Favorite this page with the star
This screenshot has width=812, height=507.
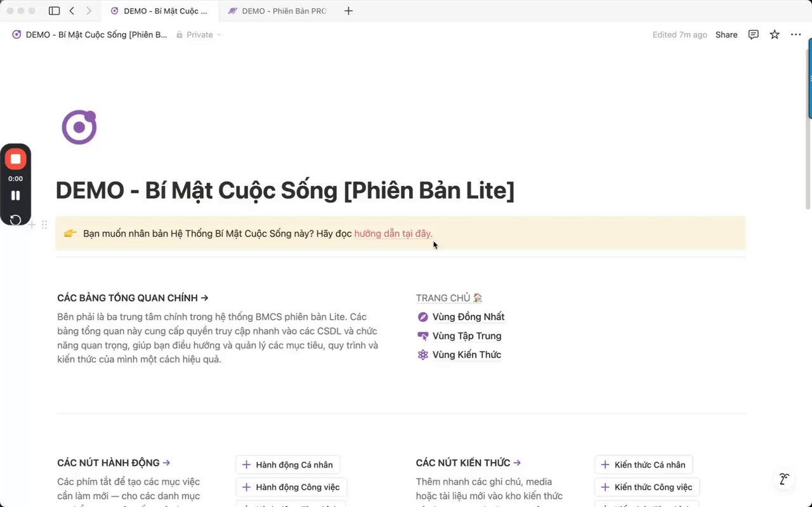[775, 35]
